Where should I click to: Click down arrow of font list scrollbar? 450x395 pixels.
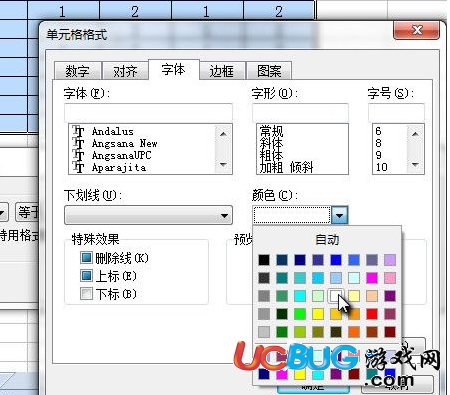(x=223, y=164)
